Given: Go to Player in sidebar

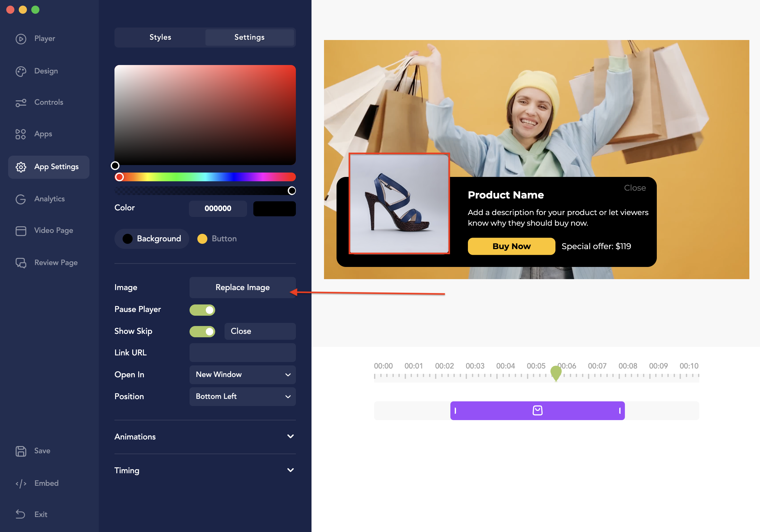Looking at the screenshot, I should (45, 38).
